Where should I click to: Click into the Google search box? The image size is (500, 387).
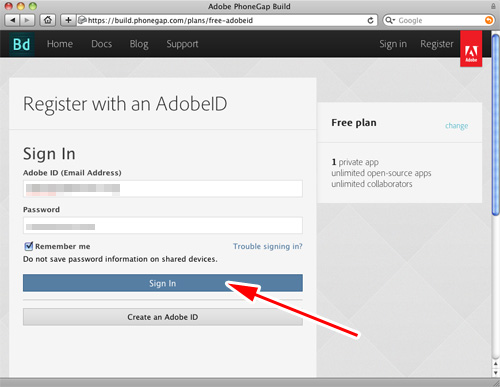click(x=439, y=20)
